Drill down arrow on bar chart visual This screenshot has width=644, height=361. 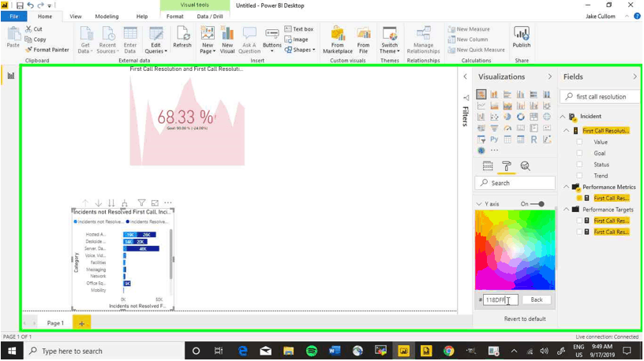point(98,203)
